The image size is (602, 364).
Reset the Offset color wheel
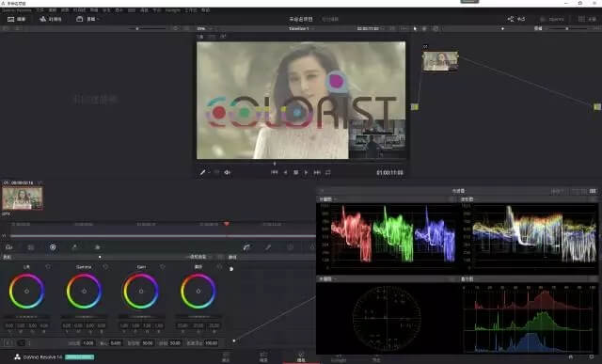click(x=219, y=266)
